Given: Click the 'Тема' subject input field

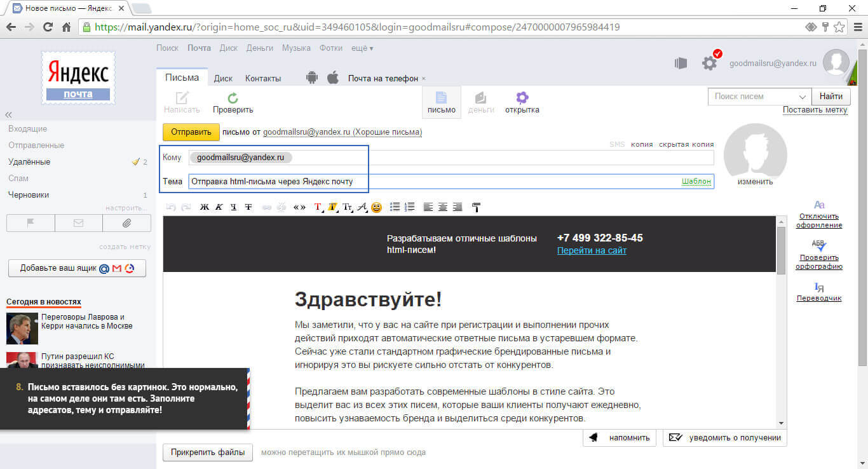Looking at the screenshot, I should coord(432,182).
